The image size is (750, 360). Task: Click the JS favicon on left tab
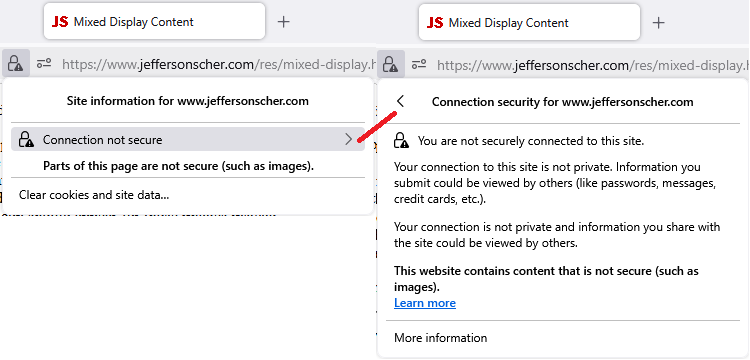tap(60, 22)
